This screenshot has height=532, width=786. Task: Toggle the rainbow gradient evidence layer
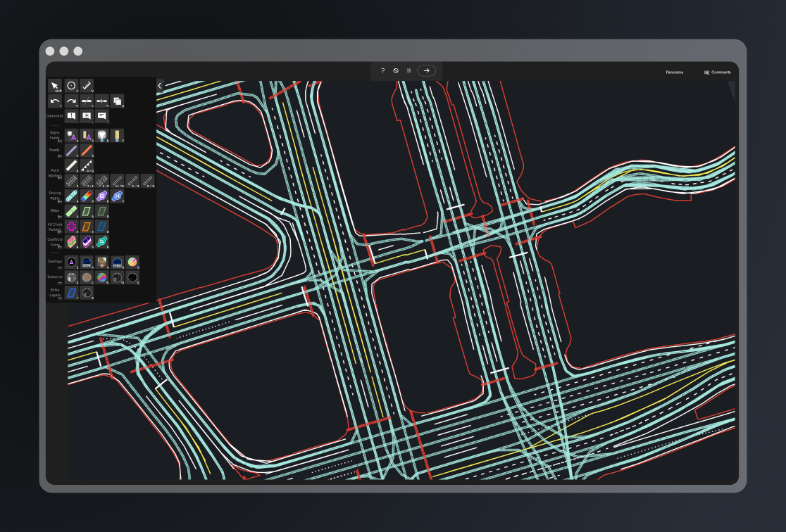(102, 277)
